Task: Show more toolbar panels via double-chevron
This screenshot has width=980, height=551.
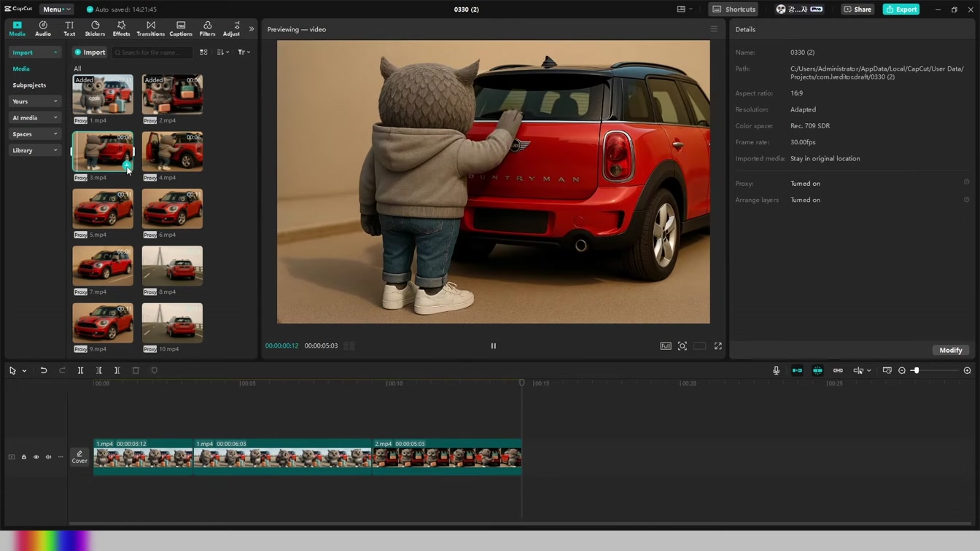Action: [252, 29]
